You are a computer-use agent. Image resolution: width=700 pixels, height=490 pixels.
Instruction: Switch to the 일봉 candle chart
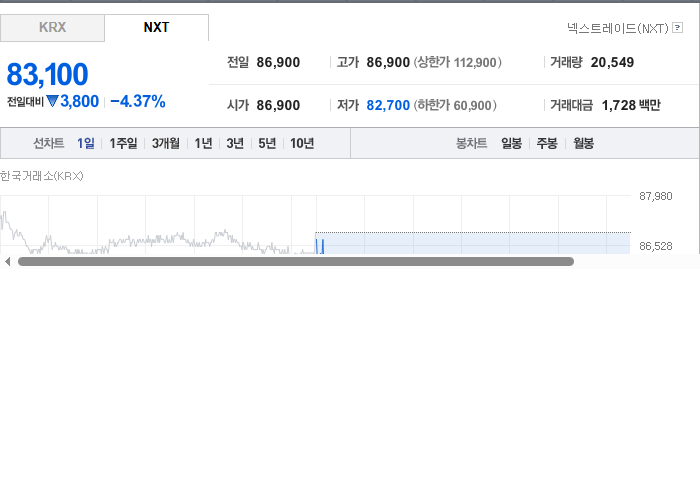(511, 143)
